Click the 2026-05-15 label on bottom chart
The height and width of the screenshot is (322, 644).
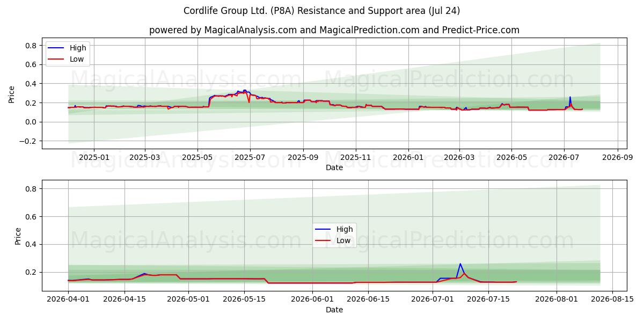pyautogui.click(x=245, y=300)
